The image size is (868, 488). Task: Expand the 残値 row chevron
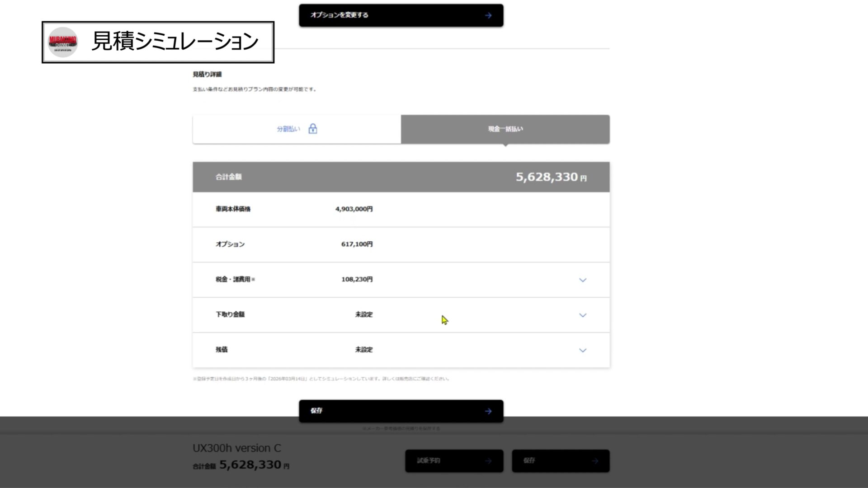(582, 350)
